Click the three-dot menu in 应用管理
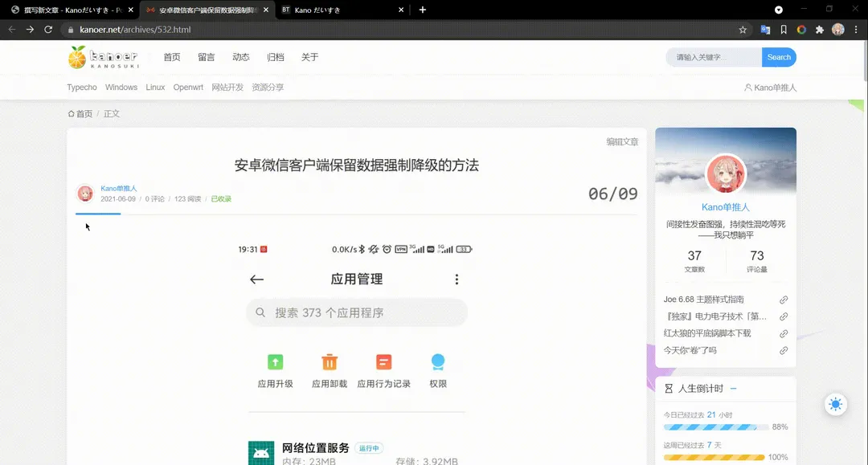This screenshot has width=868, height=465. click(x=457, y=279)
